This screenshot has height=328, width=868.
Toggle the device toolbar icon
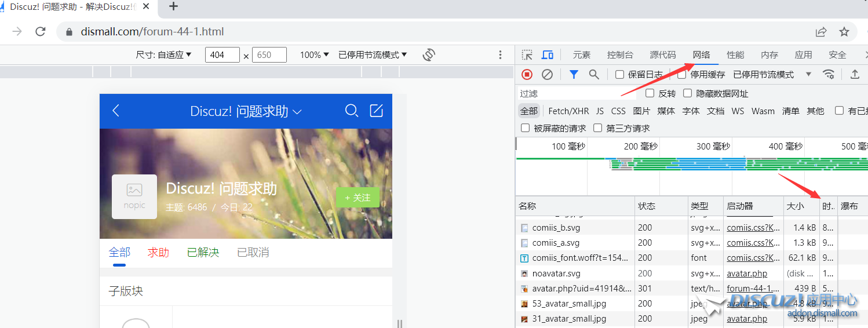(x=547, y=55)
